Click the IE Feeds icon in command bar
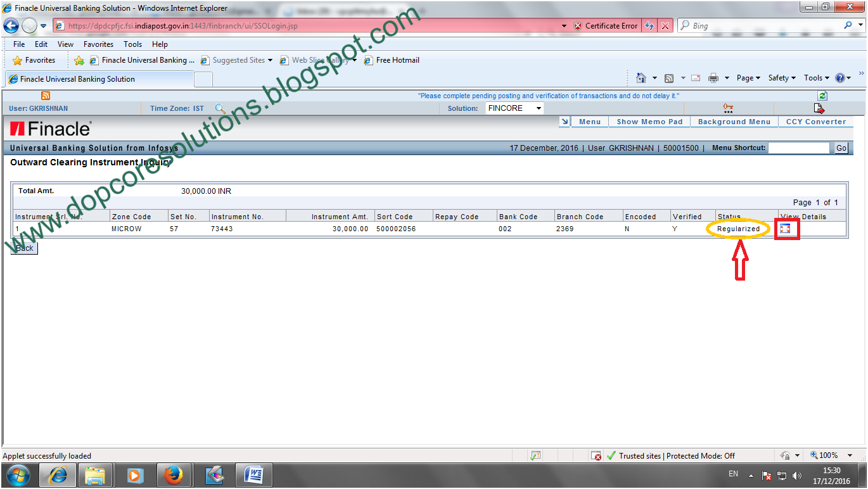 click(x=669, y=78)
